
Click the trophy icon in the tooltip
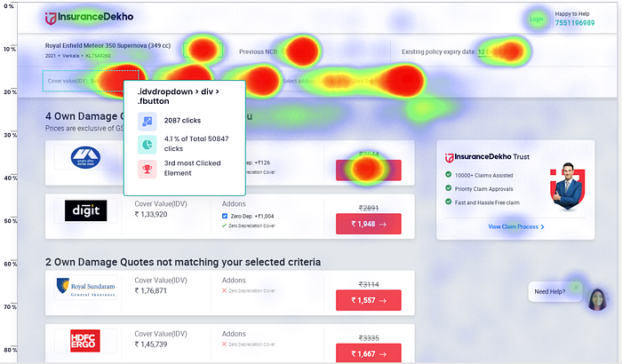148,169
